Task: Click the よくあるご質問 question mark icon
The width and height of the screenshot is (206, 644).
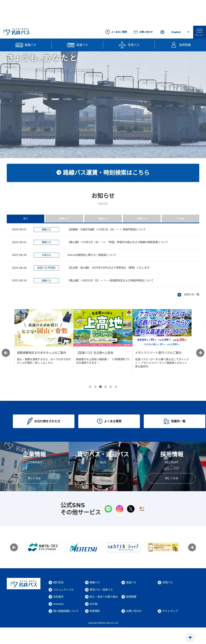Action: click(x=107, y=32)
